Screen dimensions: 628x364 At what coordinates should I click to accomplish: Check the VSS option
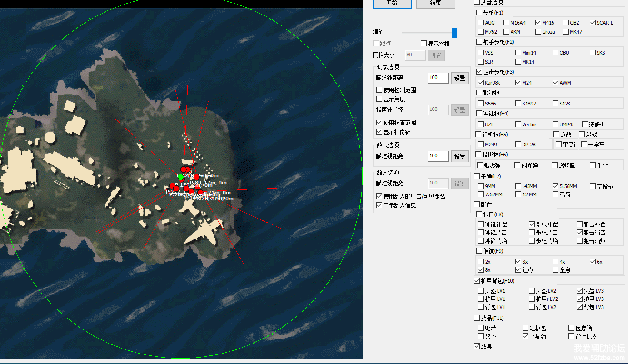coord(481,53)
